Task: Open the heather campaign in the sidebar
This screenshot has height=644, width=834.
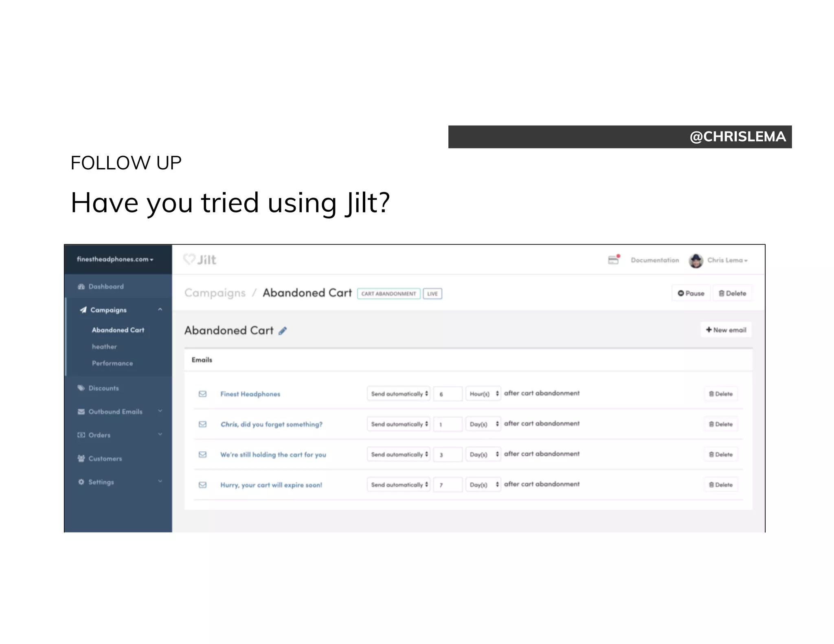Action: pyautogui.click(x=104, y=347)
